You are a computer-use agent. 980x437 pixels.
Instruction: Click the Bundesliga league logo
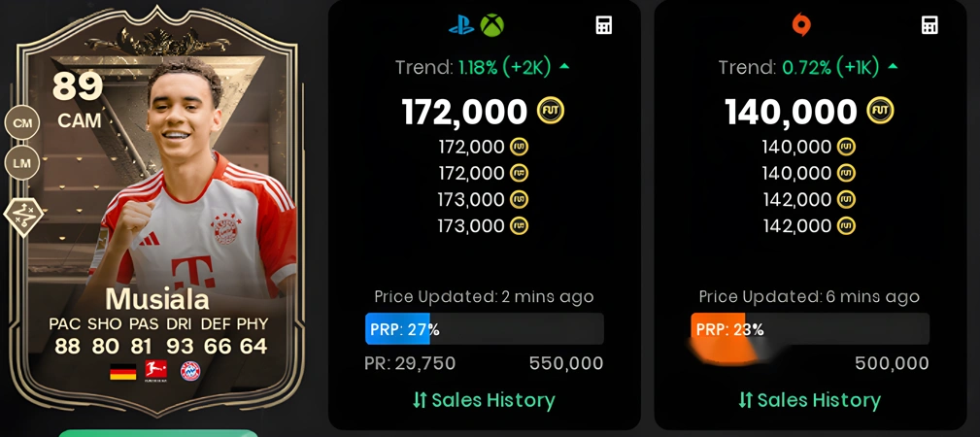(x=155, y=371)
